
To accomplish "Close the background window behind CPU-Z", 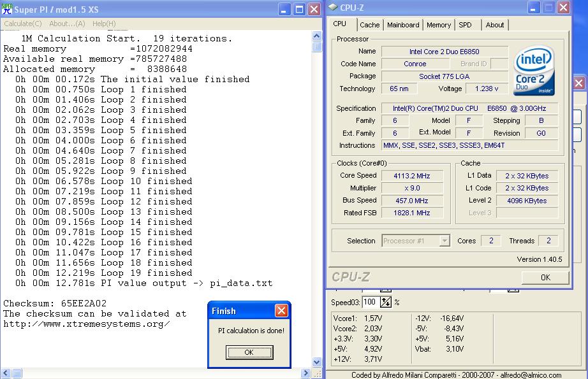I will point(579,83).
